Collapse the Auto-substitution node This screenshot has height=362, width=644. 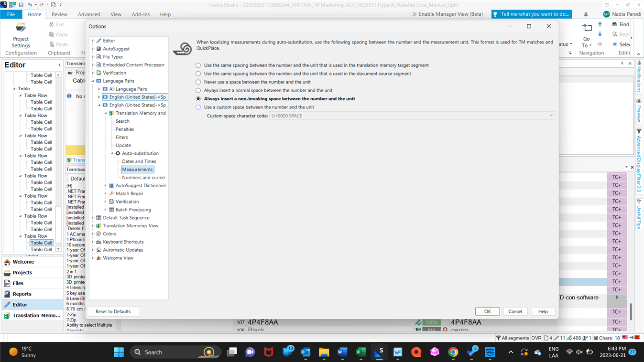[112, 153]
